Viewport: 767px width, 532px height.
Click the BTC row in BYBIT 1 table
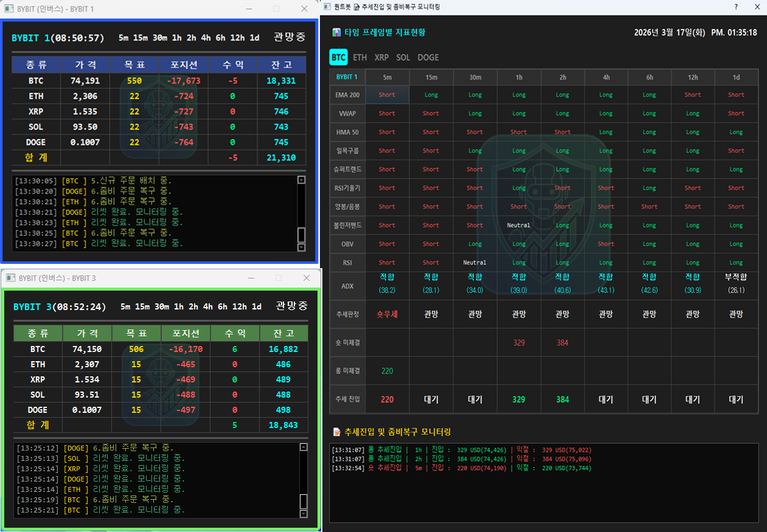[x=36, y=80]
